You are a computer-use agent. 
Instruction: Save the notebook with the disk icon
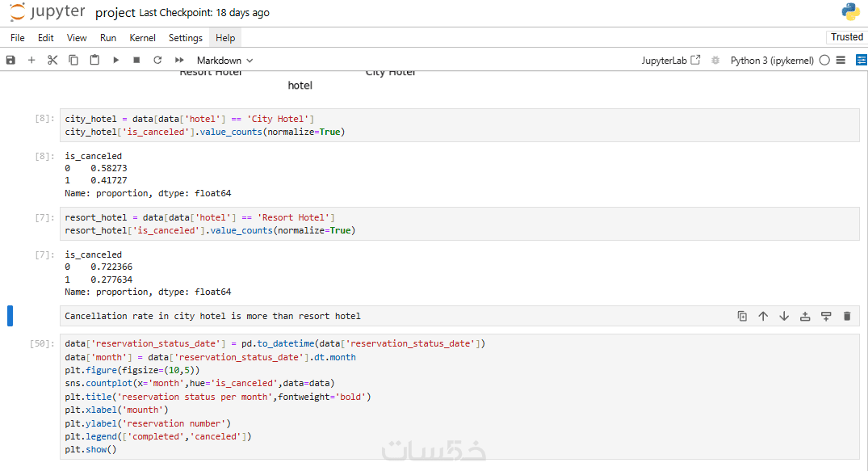10,60
